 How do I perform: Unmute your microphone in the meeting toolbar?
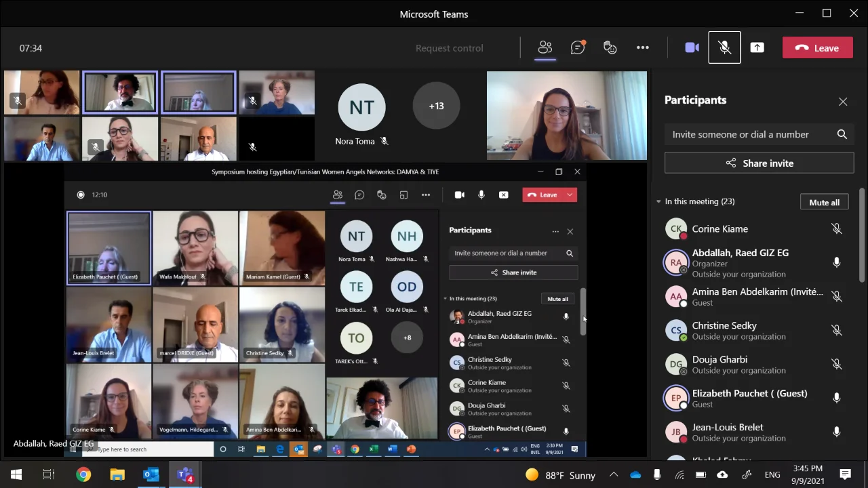pos(724,48)
